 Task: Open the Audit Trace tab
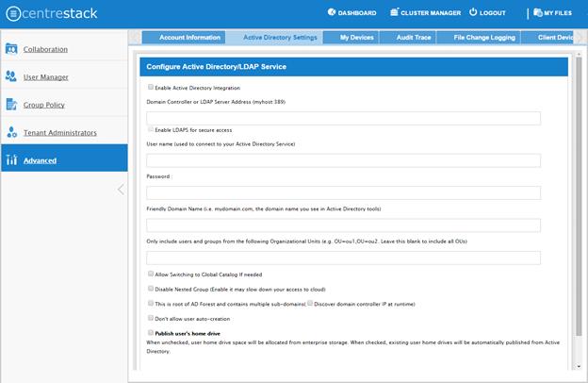pos(412,38)
